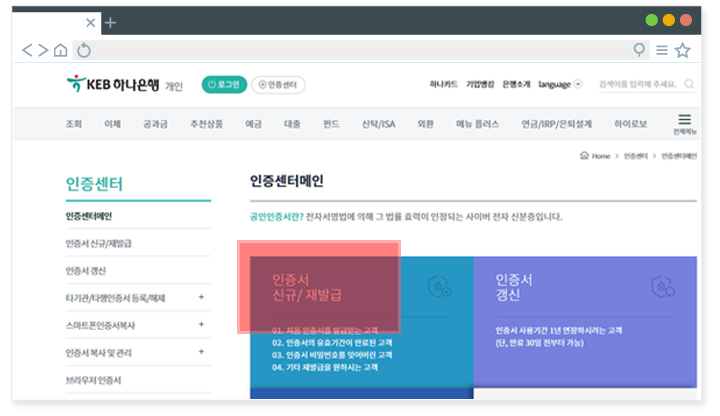This screenshot has height=416, width=720.
Task: Click the KEB 하나은행 logo
Action: tap(110, 84)
